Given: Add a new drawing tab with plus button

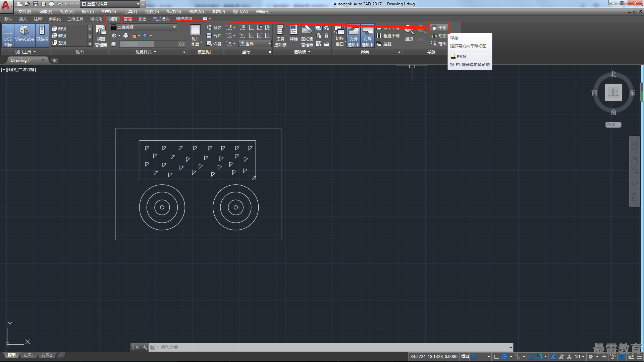Looking at the screenshot, I should (x=55, y=60).
